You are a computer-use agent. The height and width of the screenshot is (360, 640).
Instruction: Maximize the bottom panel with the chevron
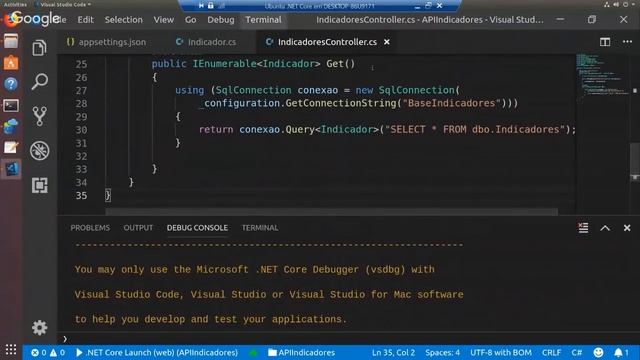605,228
